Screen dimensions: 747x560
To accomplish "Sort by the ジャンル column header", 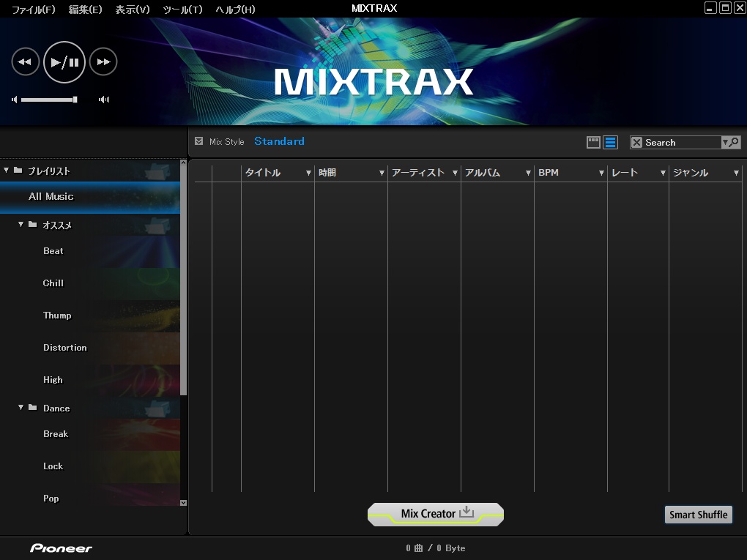I will [691, 173].
